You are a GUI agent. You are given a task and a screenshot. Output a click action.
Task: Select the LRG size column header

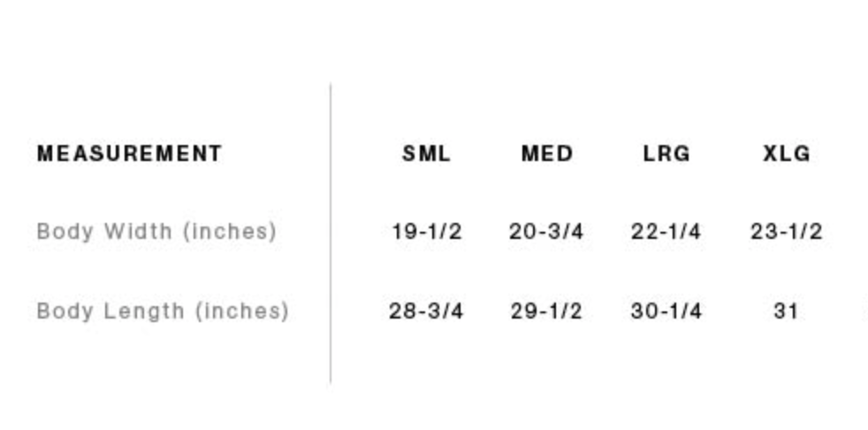(x=666, y=154)
